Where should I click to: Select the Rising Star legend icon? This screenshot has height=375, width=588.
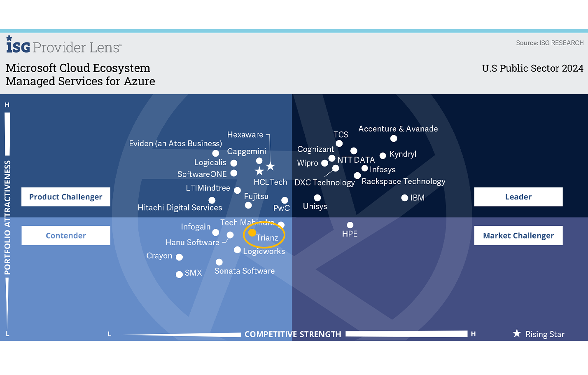coord(517,334)
